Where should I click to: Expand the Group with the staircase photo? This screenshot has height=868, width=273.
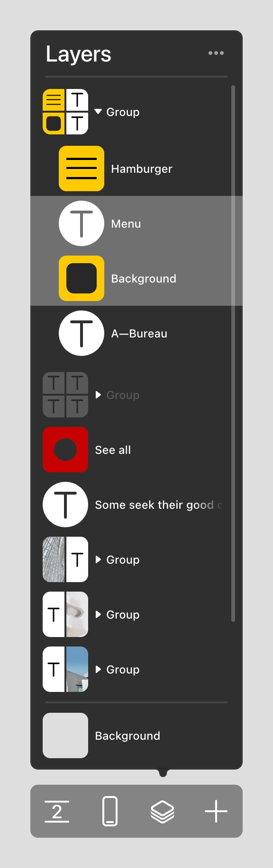[x=99, y=614]
